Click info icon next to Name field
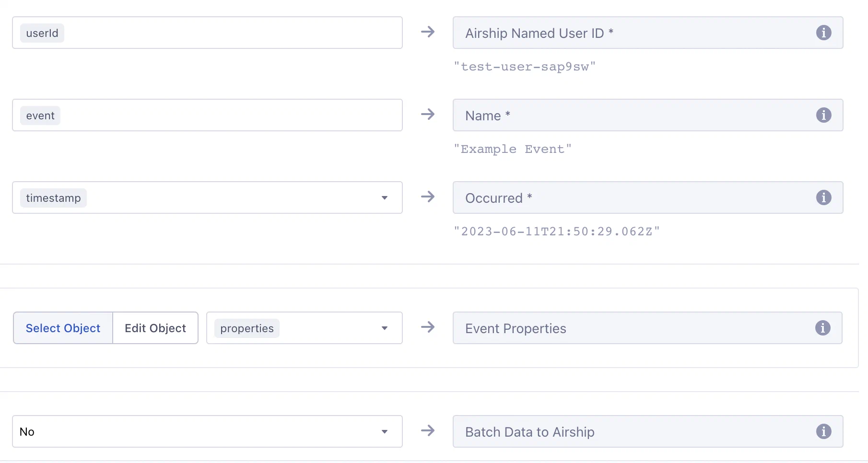This screenshot has width=868, height=463. pos(823,115)
